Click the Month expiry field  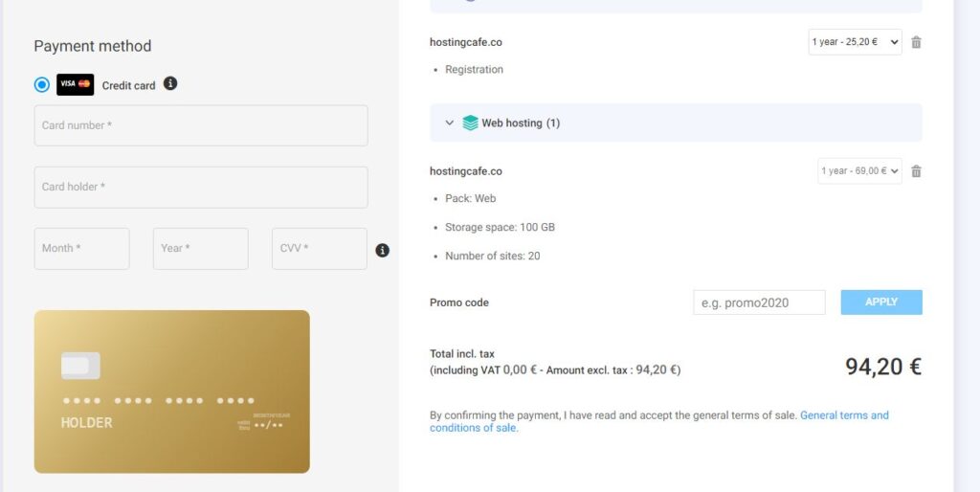click(82, 249)
